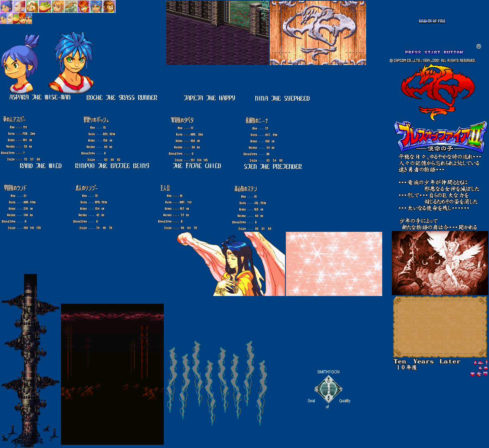Click the 'Age .... 111' stat line

coord(18,127)
